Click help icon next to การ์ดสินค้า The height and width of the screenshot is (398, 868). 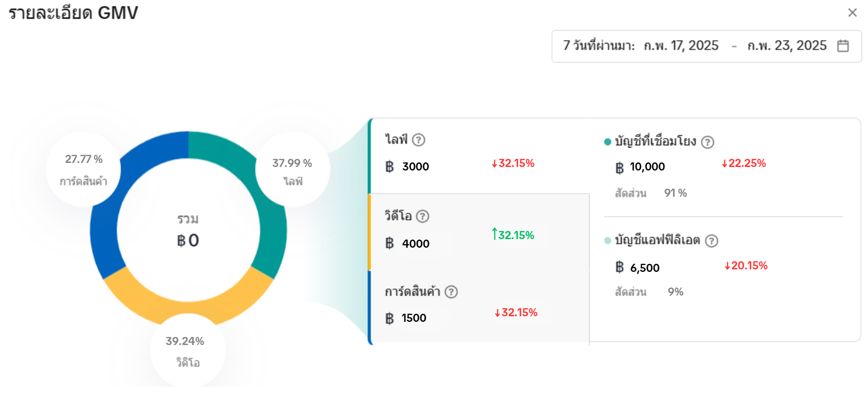coord(451,292)
